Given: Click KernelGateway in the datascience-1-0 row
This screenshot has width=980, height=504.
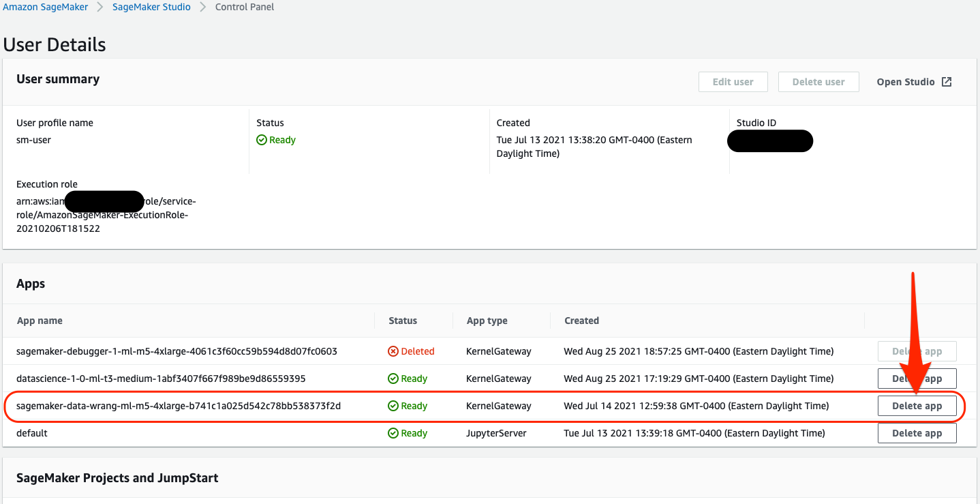Looking at the screenshot, I should [x=499, y=379].
